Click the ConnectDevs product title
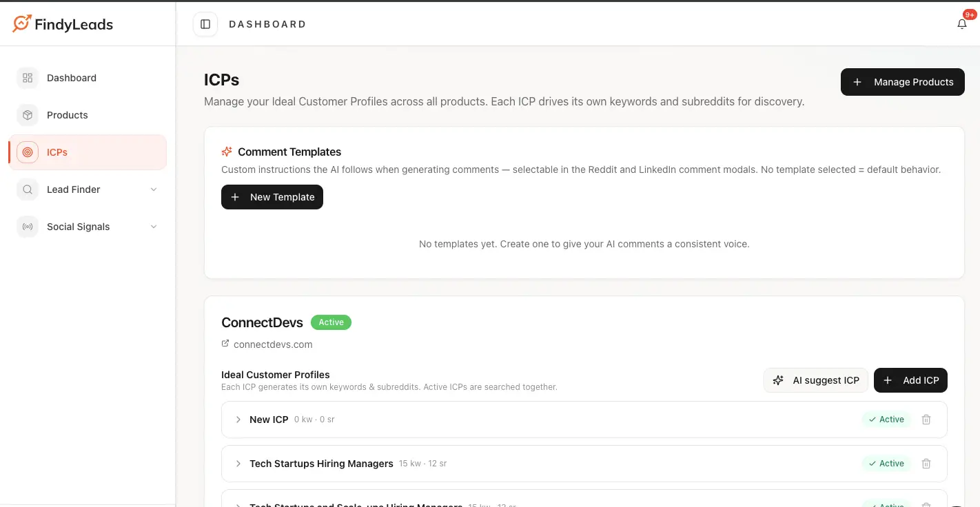980x507 pixels. [263, 322]
